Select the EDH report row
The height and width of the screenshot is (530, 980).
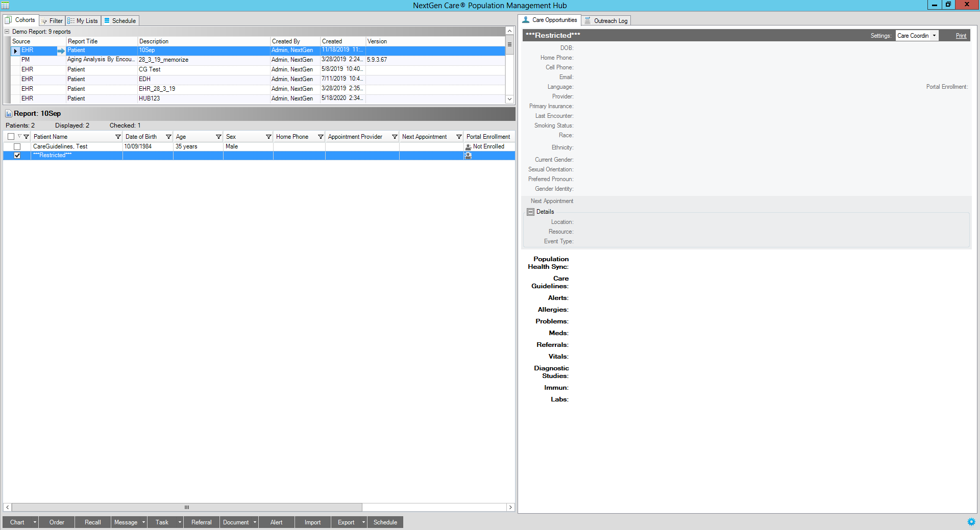point(258,79)
